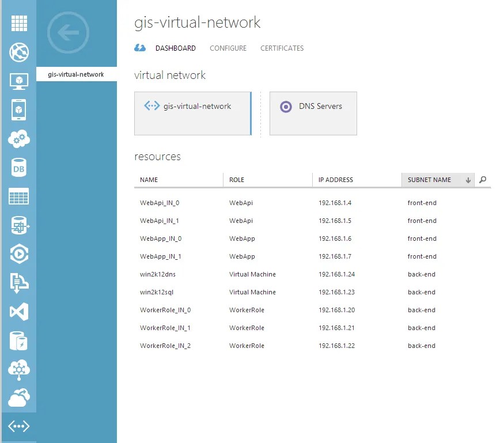
Task: Select the WebApi_IN_0 row name
Action: point(160,203)
